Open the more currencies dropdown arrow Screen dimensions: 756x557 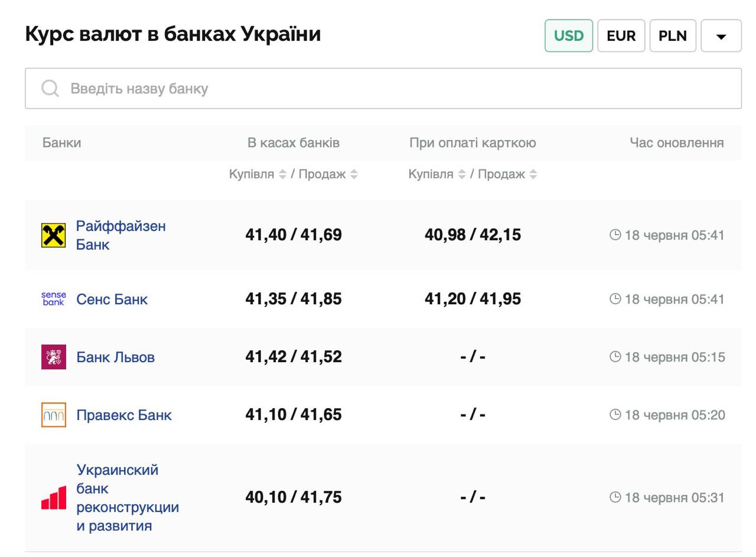click(721, 36)
